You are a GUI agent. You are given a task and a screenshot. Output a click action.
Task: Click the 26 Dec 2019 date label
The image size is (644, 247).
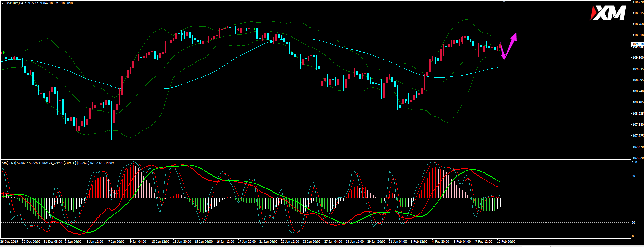click(9, 242)
